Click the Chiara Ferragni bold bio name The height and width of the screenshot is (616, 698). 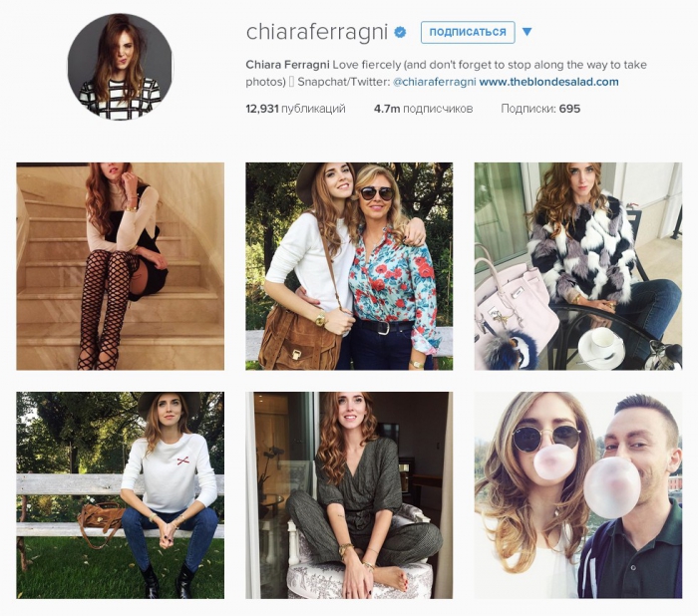pos(287,65)
